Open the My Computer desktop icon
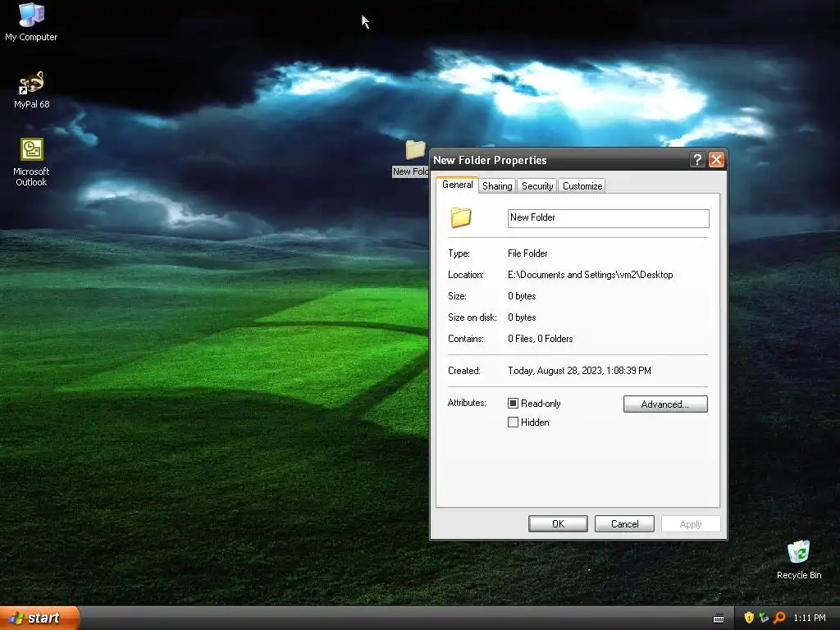 (x=31, y=21)
